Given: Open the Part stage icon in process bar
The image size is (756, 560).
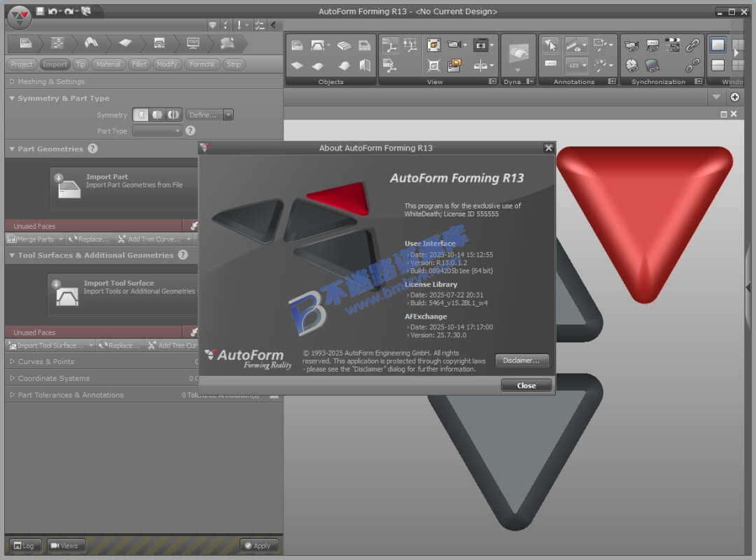Looking at the screenshot, I should click(x=26, y=44).
